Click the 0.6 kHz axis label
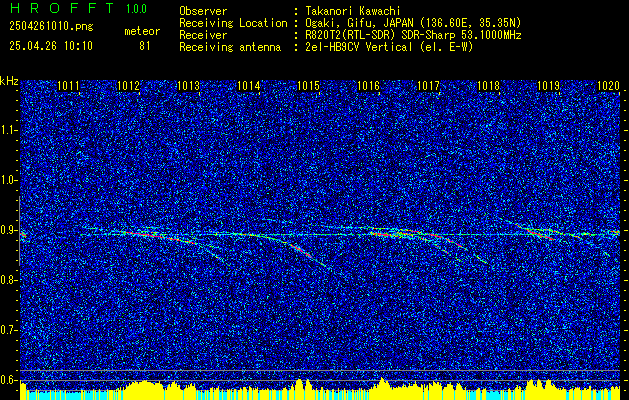The image size is (629, 400). pyautogui.click(x=8, y=380)
